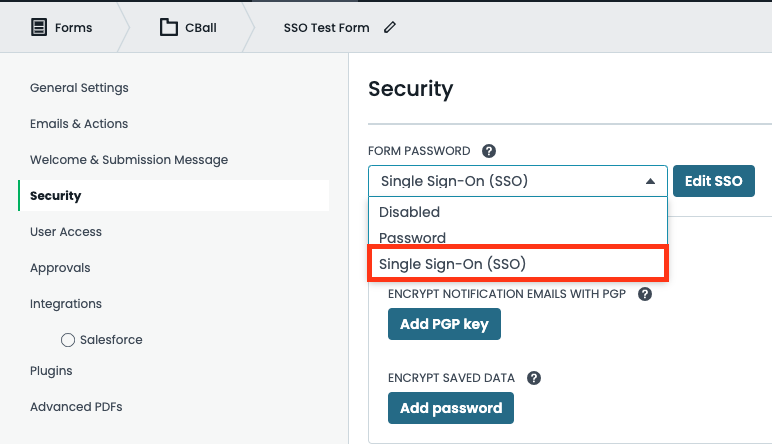Open the Approvals sidebar item

coord(60,268)
